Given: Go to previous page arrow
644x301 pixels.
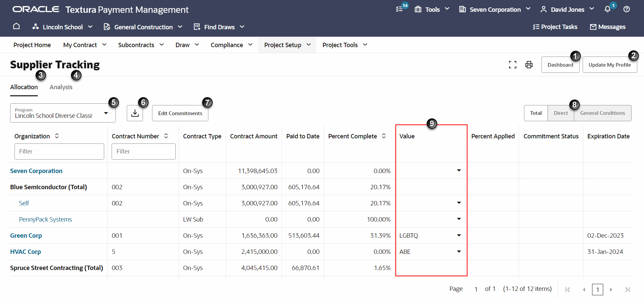Looking at the screenshot, I should click(x=584, y=290).
